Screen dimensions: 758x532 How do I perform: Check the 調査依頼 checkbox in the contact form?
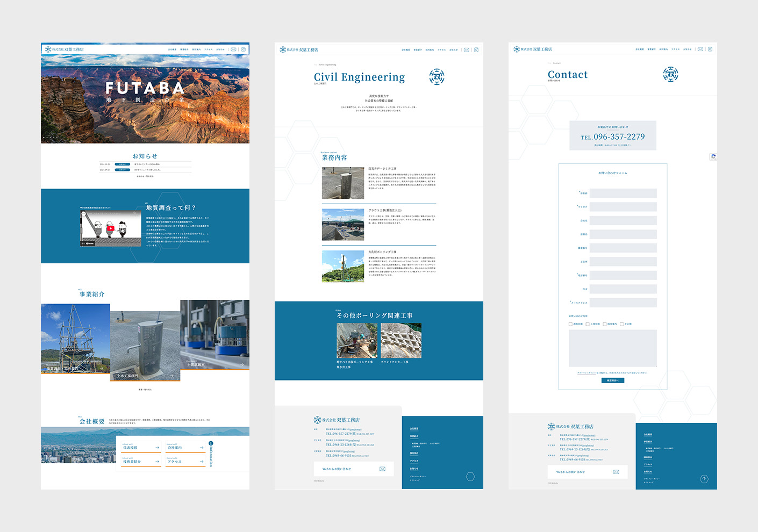571,324
